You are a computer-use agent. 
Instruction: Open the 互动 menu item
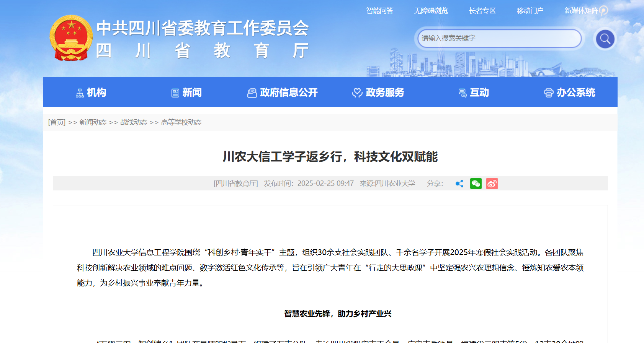pos(479,93)
